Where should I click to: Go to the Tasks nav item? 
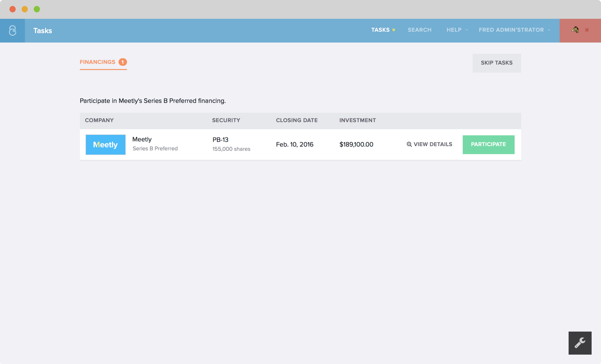tap(380, 30)
